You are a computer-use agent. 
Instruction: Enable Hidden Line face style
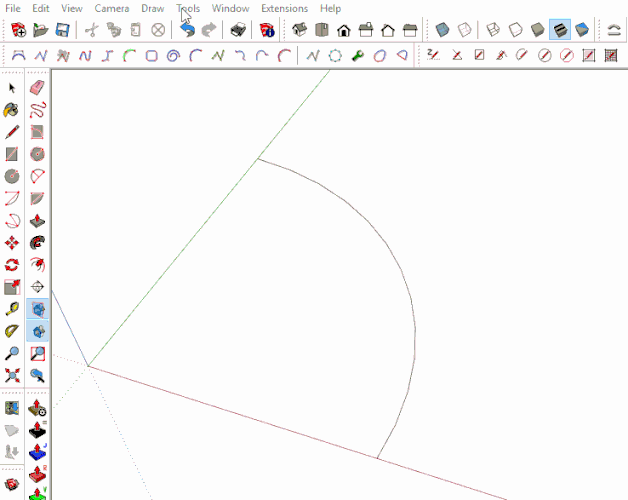coord(515,30)
